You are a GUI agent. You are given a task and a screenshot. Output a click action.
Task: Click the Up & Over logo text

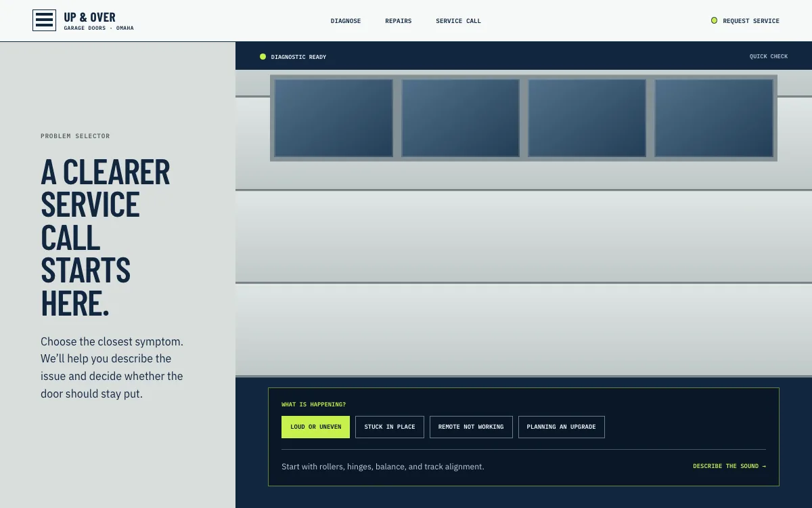point(89,17)
